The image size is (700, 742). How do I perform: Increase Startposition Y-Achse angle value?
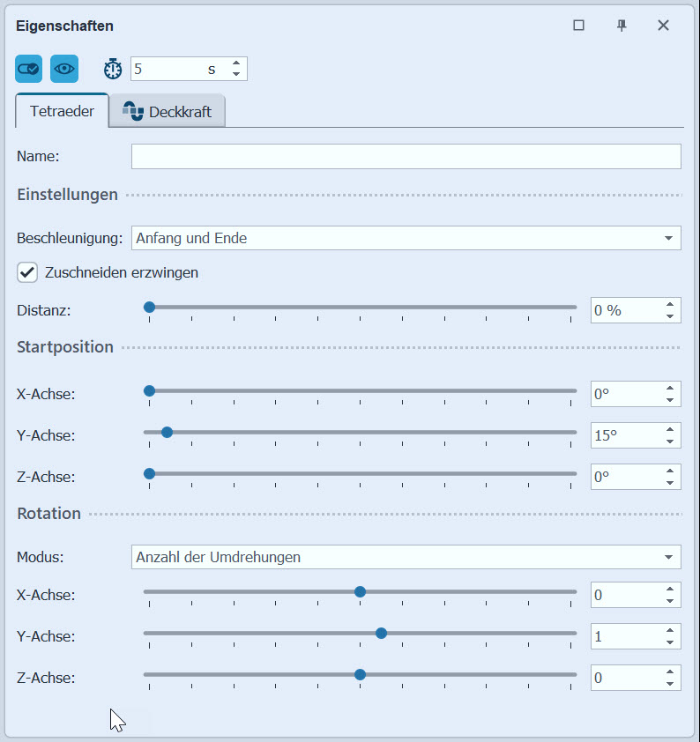(x=670, y=430)
